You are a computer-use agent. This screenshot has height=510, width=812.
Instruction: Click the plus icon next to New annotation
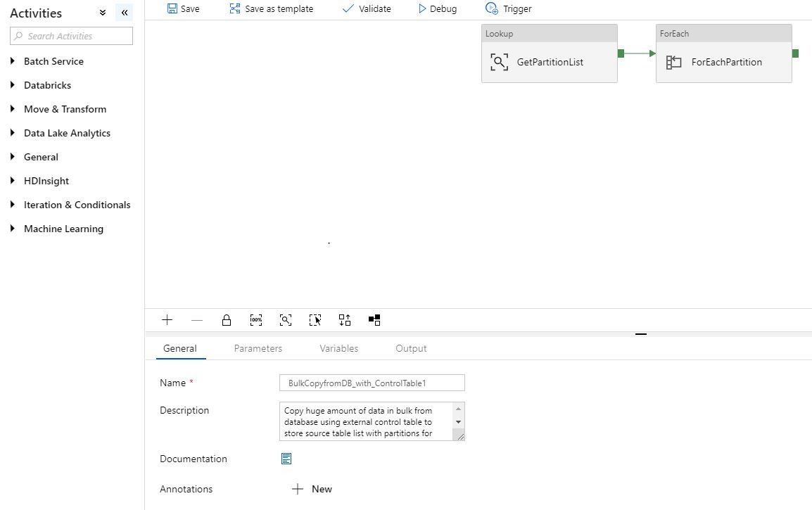coord(297,490)
